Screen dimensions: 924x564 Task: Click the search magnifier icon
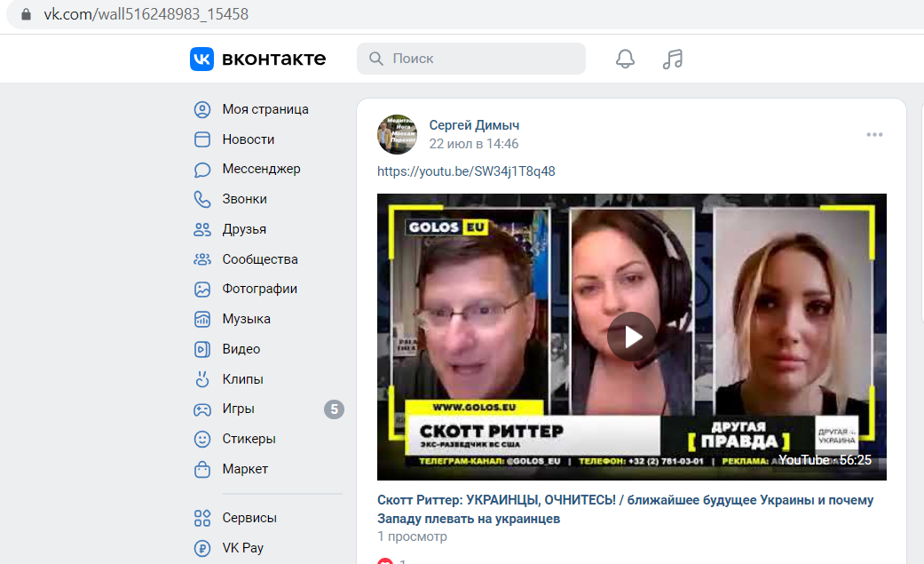[376, 59]
